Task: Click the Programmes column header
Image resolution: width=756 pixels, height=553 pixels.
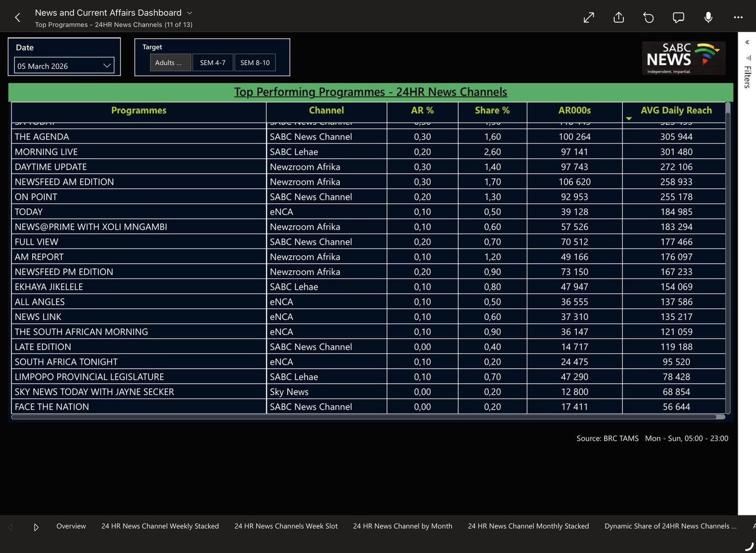Action: click(x=138, y=110)
